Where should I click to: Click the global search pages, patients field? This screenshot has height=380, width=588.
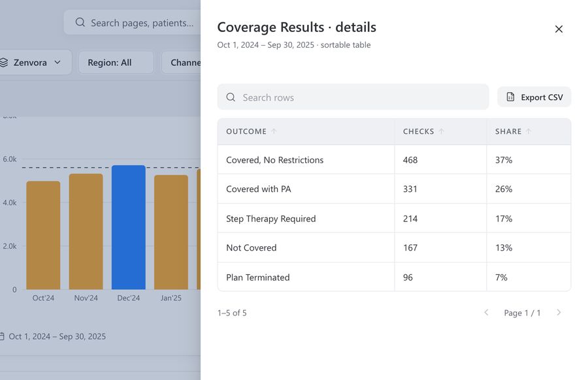(133, 22)
